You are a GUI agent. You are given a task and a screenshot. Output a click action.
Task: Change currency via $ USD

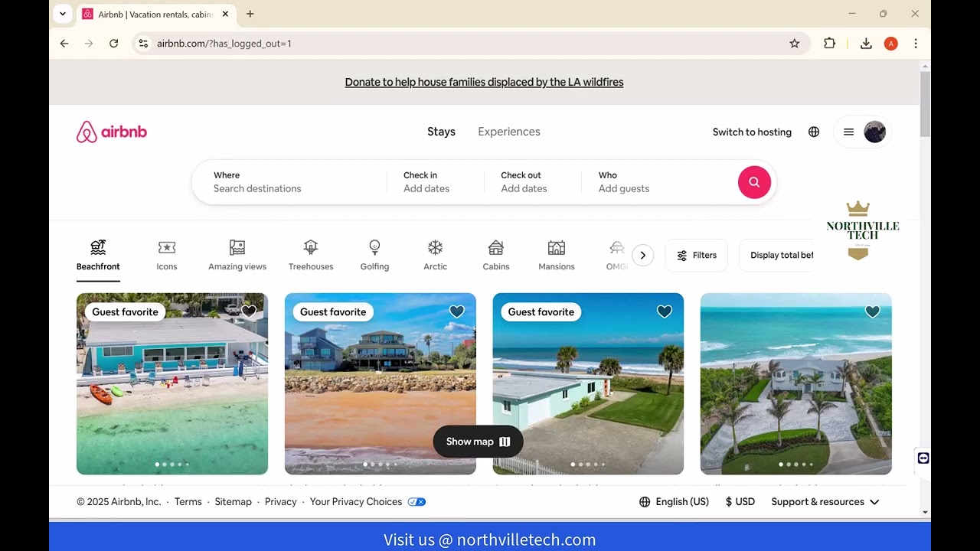[740, 502]
